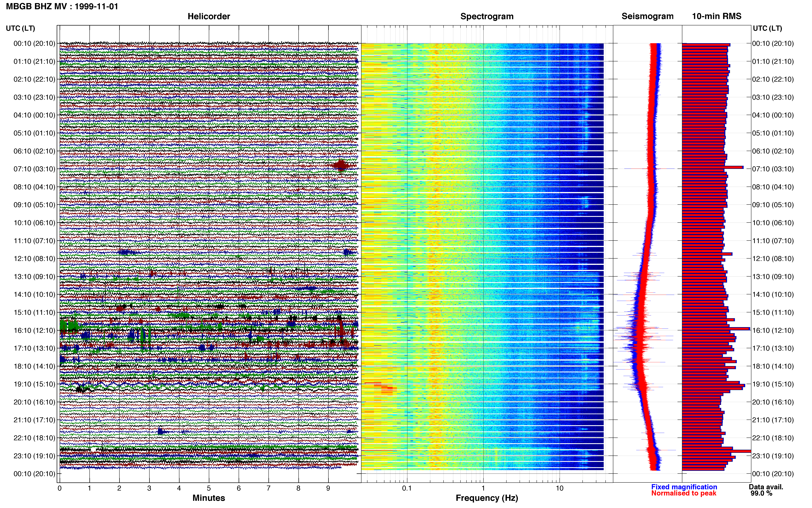Click the 10-min RMS panel heading

click(x=717, y=16)
